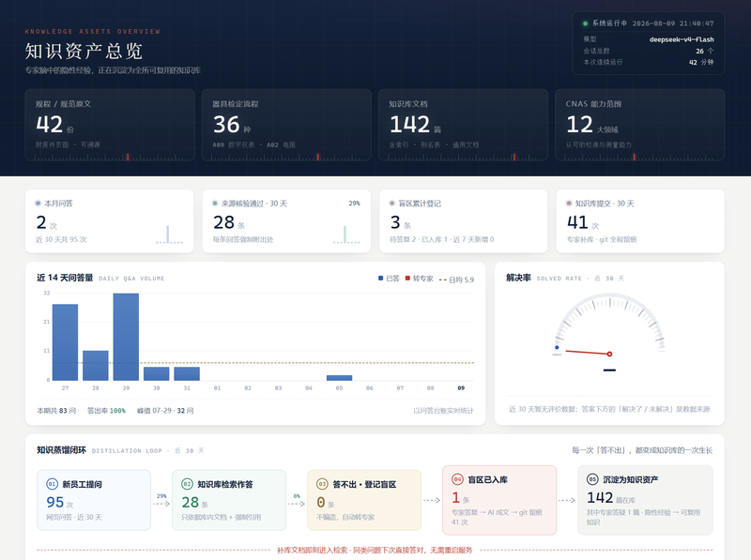Screen dimensions: 751x560
Task: Click the bar for day 28
Action: [x=96, y=366]
